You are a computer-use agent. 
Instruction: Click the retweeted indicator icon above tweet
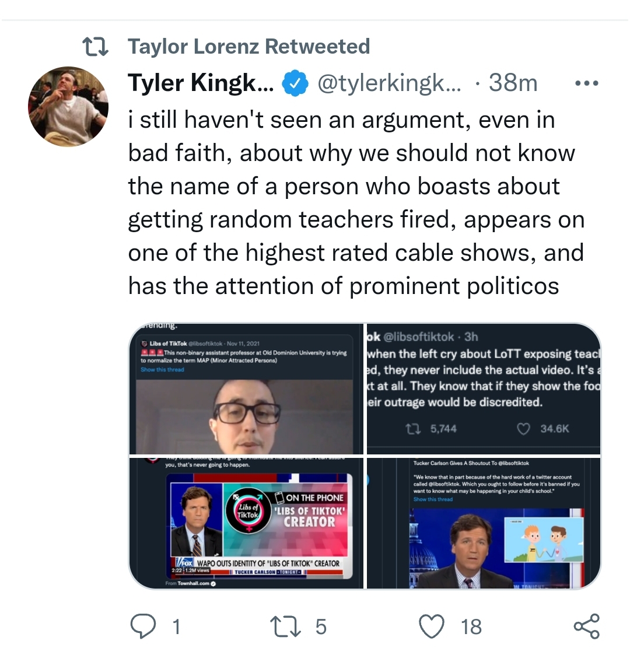[95, 47]
